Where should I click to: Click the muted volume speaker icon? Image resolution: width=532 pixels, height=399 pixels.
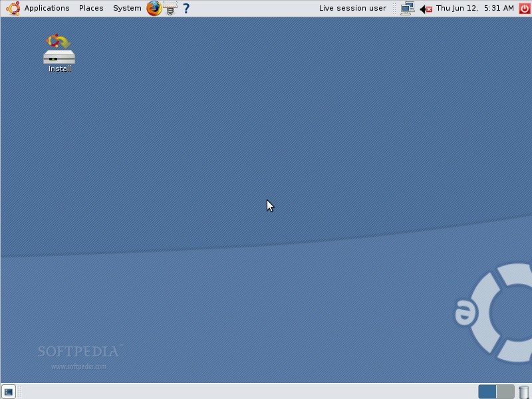426,9
